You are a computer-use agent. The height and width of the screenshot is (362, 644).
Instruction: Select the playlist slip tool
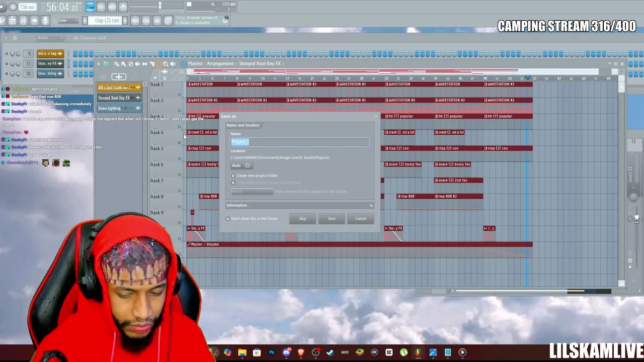pos(144,64)
